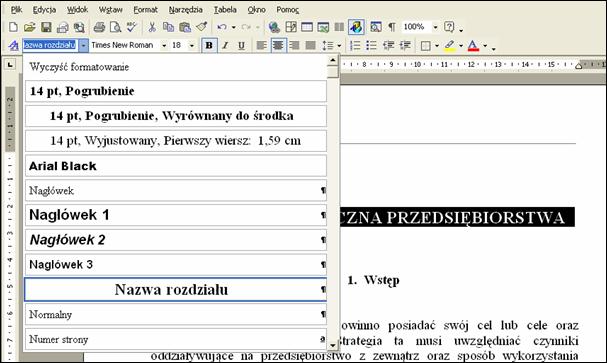Increase the paragraph indent
The width and height of the screenshot is (607, 363).
[405, 46]
